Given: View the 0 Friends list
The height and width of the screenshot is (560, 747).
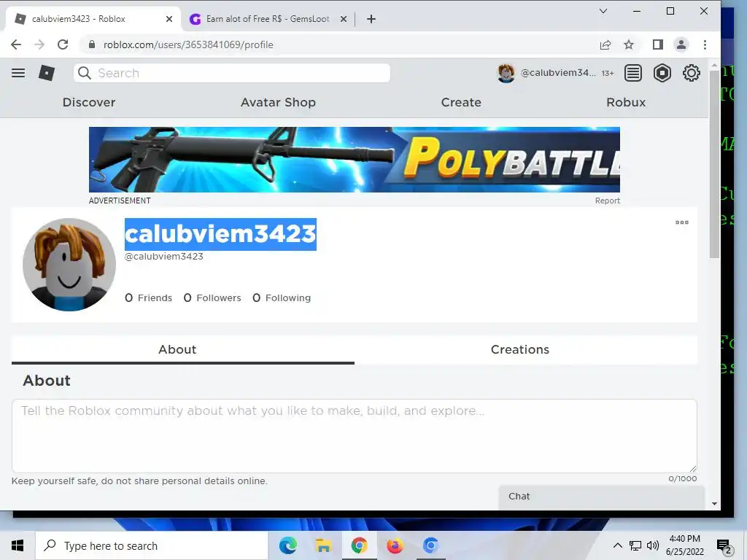Looking at the screenshot, I should (148, 297).
